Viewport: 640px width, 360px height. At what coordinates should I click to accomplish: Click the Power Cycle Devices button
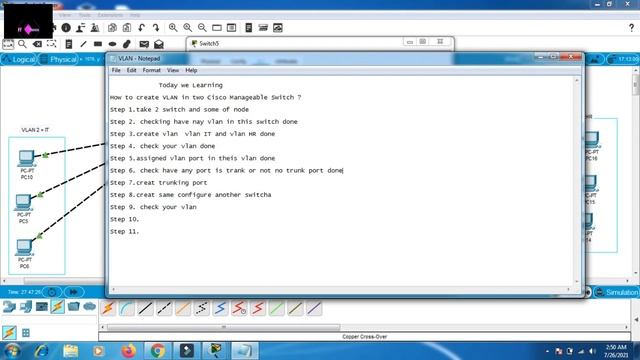[52, 292]
